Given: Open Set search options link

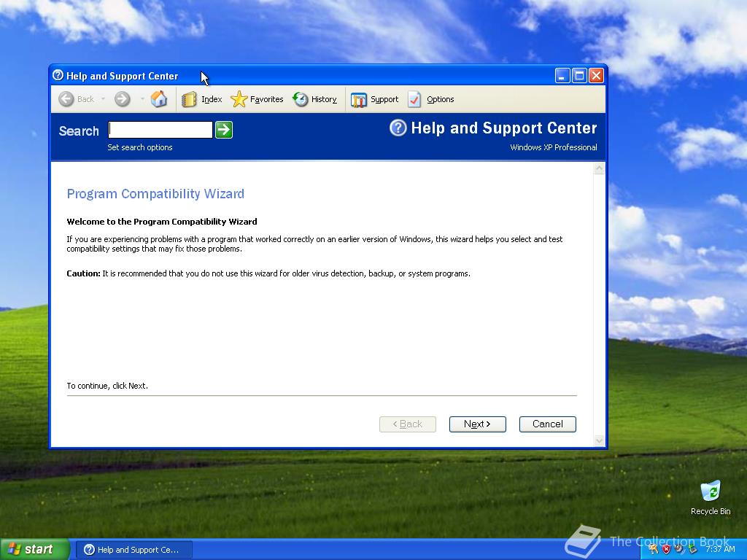Looking at the screenshot, I should 140,147.
